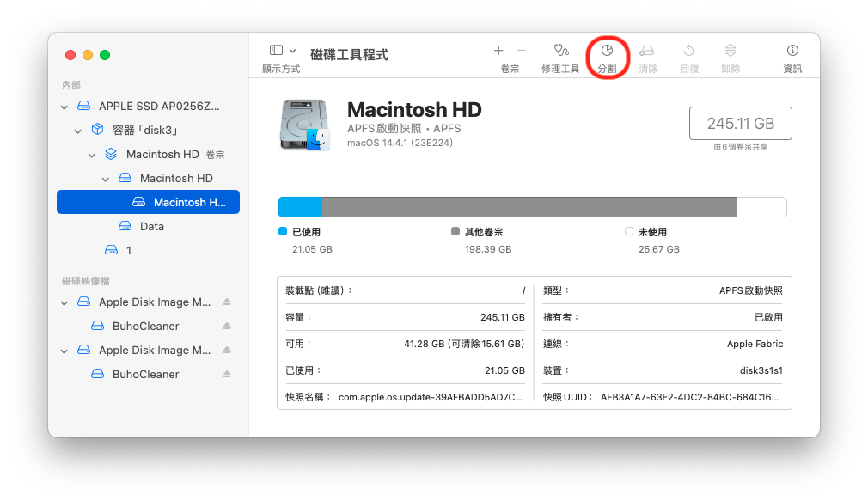Select APPLE SSD AP0256Z in the sidebar

tap(149, 107)
